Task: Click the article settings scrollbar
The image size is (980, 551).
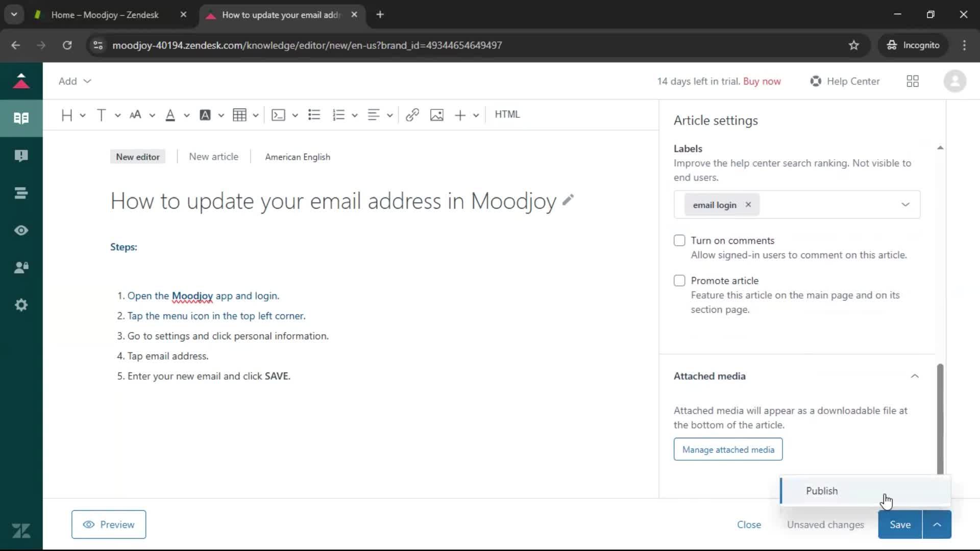Action: coord(940,418)
